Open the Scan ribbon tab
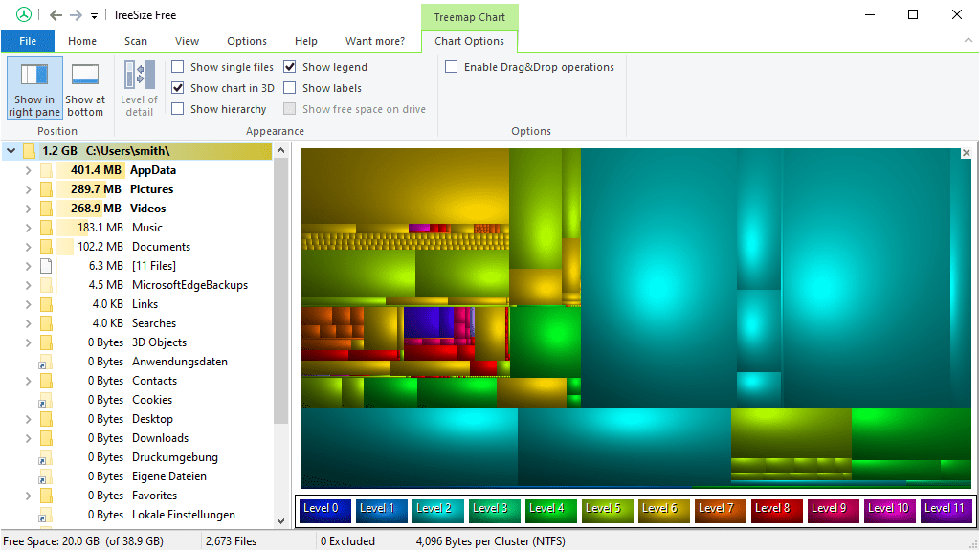The image size is (980, 551). click(x=136, y=41)
